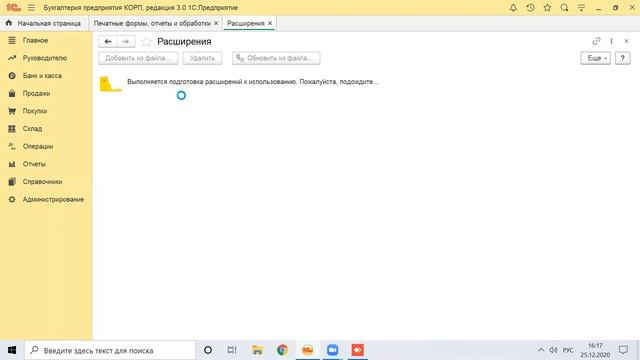
Task: Open help question mark button
Action: [x=622, y=58]
